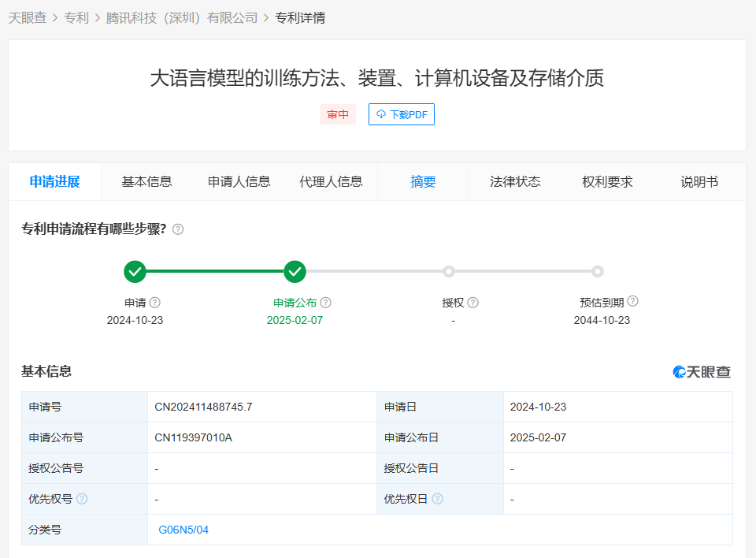Switch to the 申请进展 tab
Image resolution: width=756 pixels, height=558 pixels.
pyautogui.click(x=54, y=181)
